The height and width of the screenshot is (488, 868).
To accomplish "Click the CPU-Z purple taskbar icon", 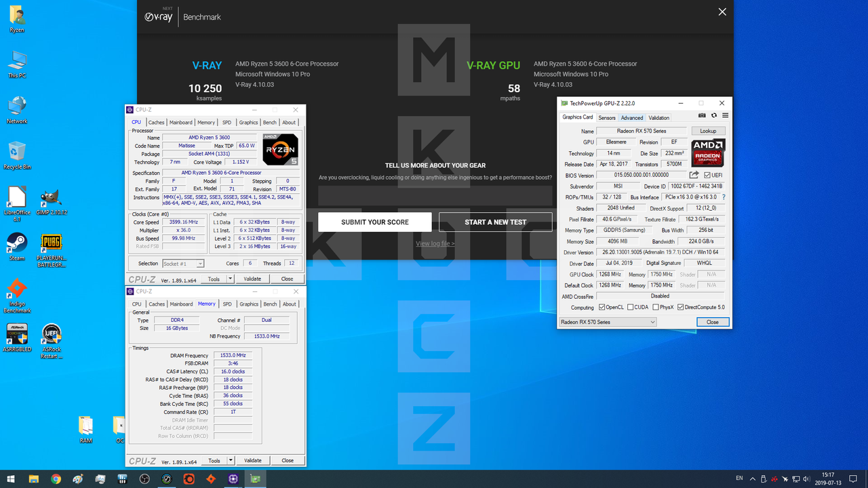I will [x=233, y=479].
